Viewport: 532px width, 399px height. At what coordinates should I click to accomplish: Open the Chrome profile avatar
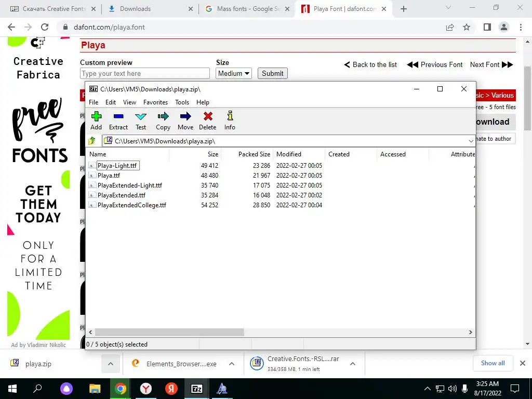coord(504,27)
